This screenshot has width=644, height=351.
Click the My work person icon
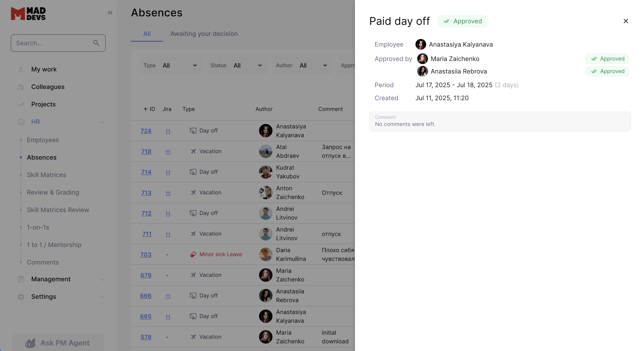[x=21, y=69]
